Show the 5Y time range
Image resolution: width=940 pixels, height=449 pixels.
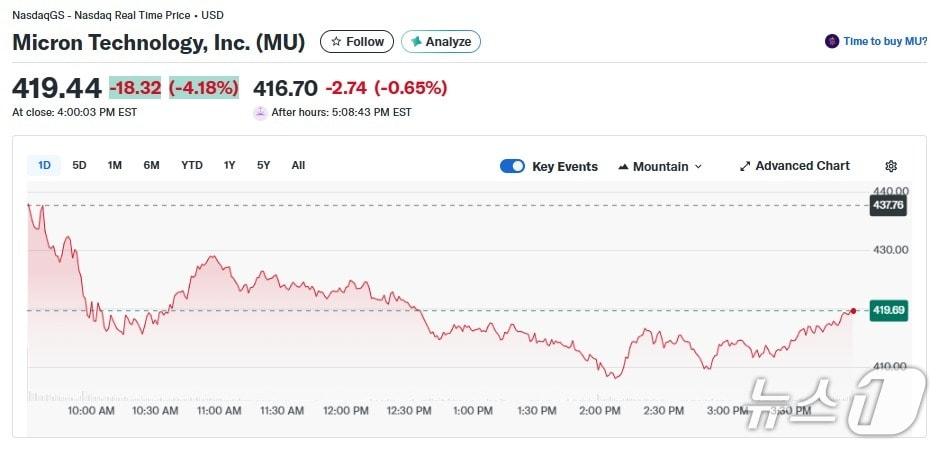263,165
